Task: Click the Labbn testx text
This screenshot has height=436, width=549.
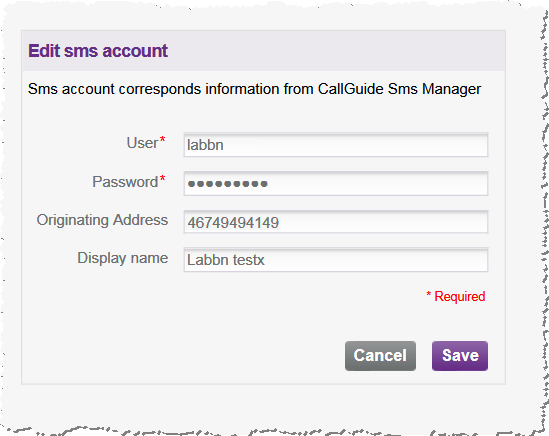Action: 226,260
